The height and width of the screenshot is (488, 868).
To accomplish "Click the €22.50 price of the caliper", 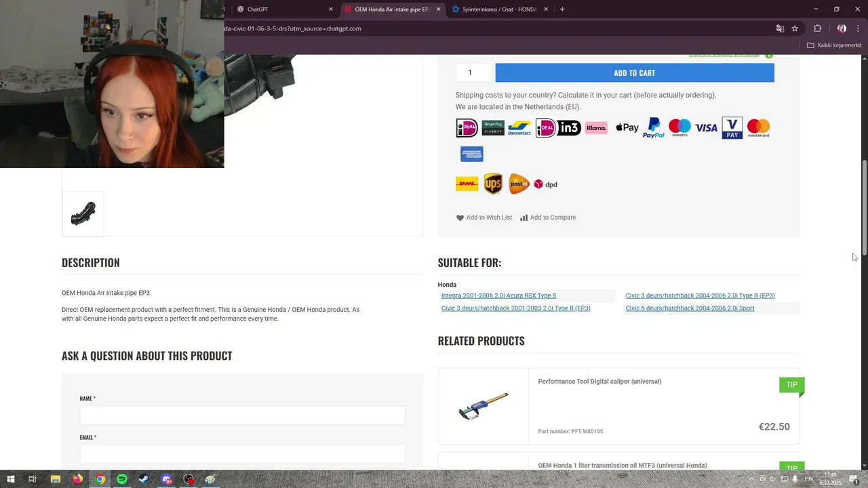I will 774,427.
